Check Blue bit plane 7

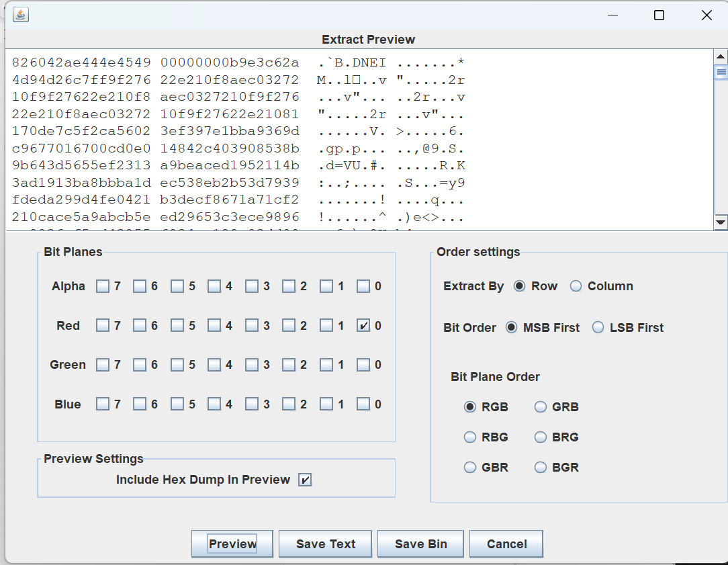pos(103,404)
